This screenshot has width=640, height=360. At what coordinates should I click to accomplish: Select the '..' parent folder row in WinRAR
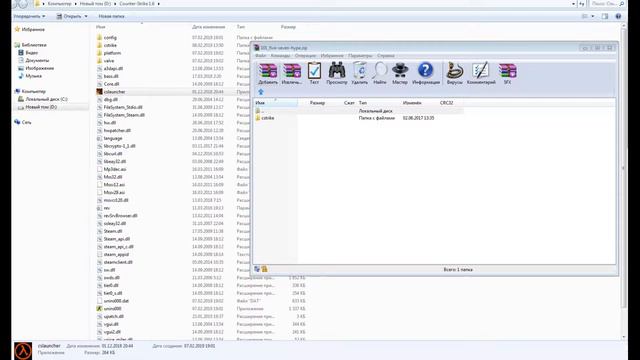[359, 111]
